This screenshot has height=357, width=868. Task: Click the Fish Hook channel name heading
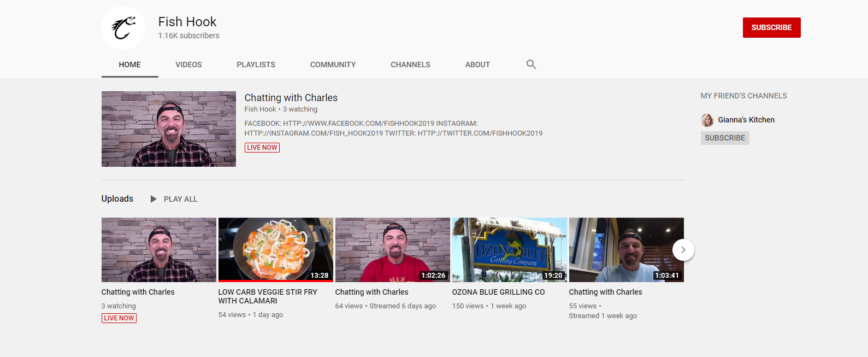187,22
